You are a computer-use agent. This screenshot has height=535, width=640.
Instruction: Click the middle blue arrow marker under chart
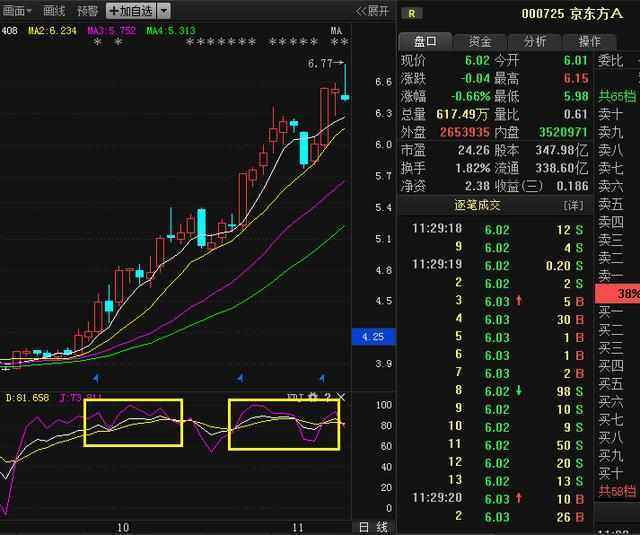point(241,378)
